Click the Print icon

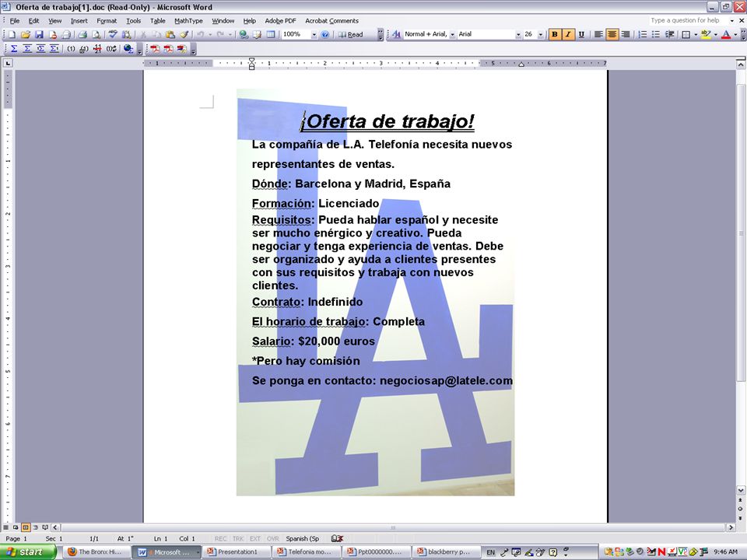click(82, 34)
